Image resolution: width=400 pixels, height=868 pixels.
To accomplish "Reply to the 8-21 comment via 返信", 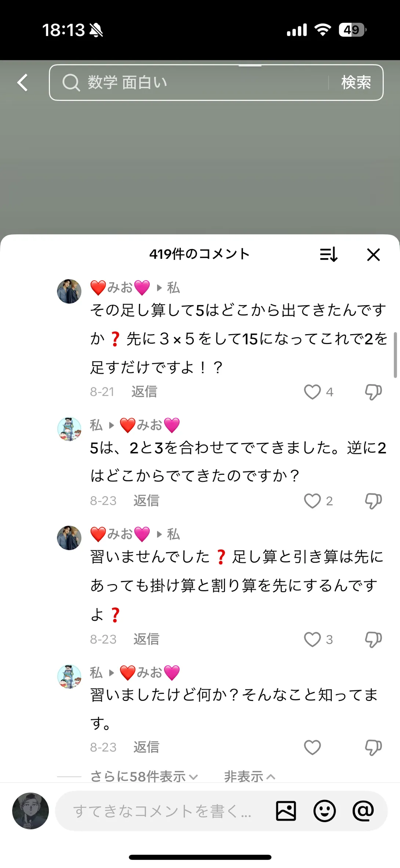I will 144,392.
